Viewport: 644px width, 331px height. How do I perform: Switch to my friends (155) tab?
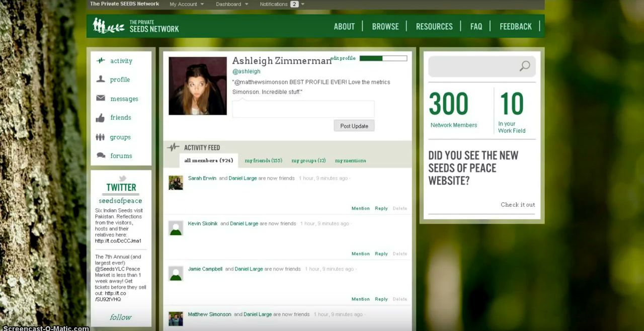point(263,160)
